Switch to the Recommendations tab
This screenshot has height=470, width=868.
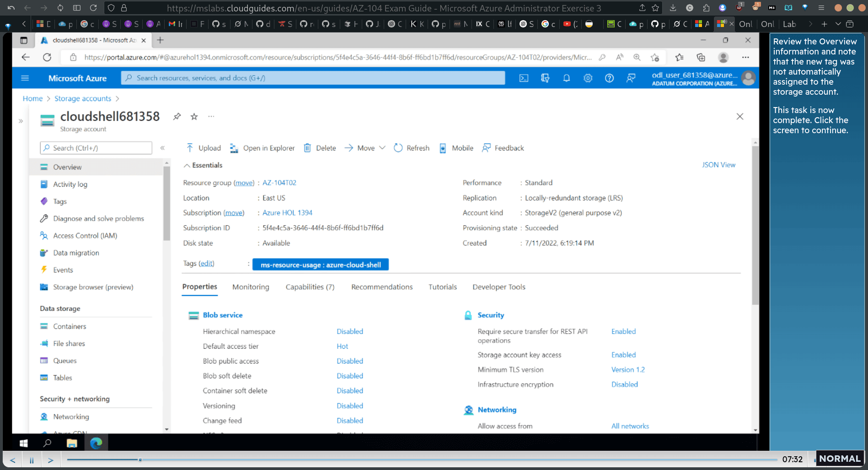pos(382,287)
